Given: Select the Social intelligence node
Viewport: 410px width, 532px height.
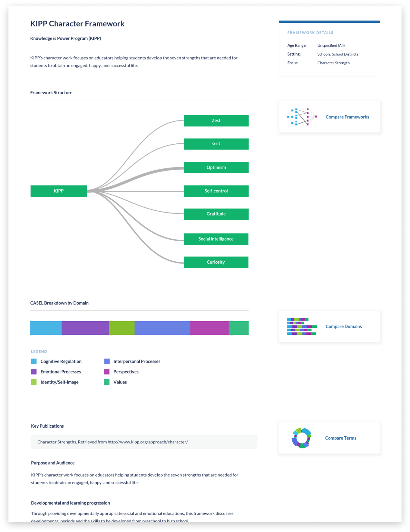Looking at the screenshot, I should click(x=216, y=239).
